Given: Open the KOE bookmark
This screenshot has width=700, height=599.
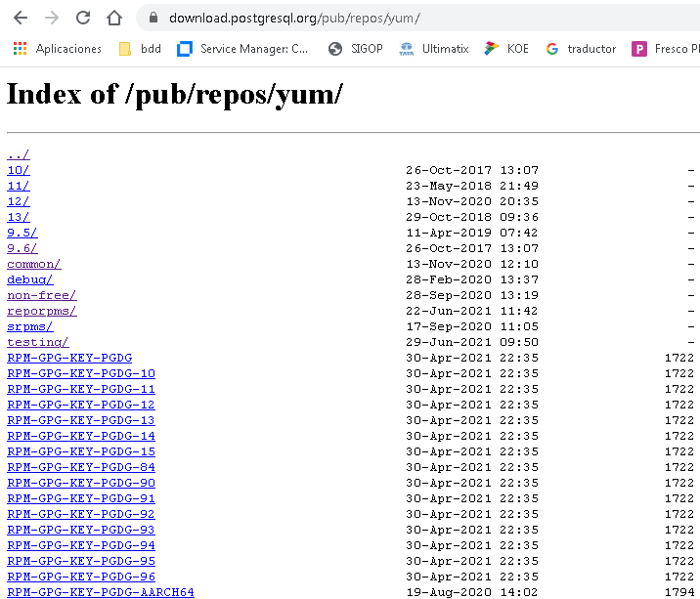Looking at the screenshot, I should pyautogui.click(x=506, y=48).
